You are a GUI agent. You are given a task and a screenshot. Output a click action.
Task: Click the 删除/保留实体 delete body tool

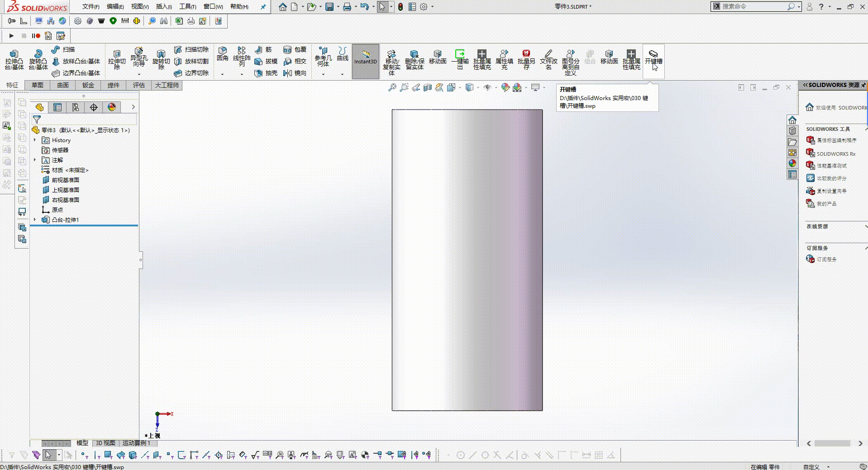point(415,60)
